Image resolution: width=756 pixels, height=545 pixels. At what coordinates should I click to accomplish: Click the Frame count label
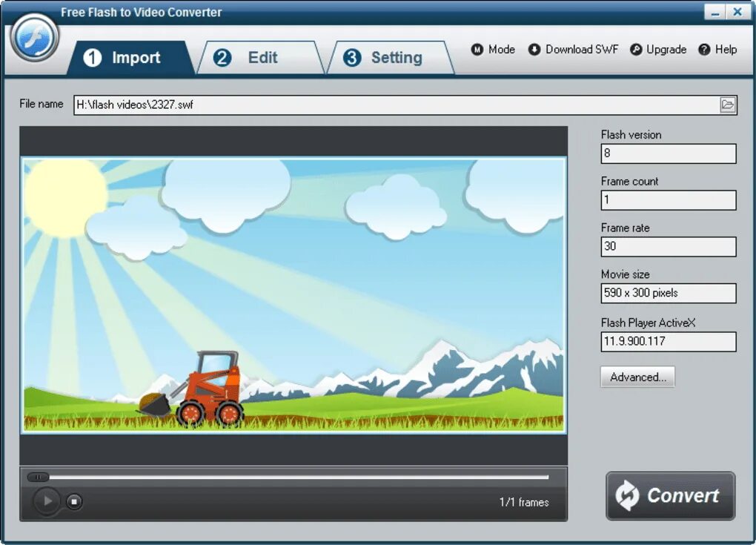point(629,182)
